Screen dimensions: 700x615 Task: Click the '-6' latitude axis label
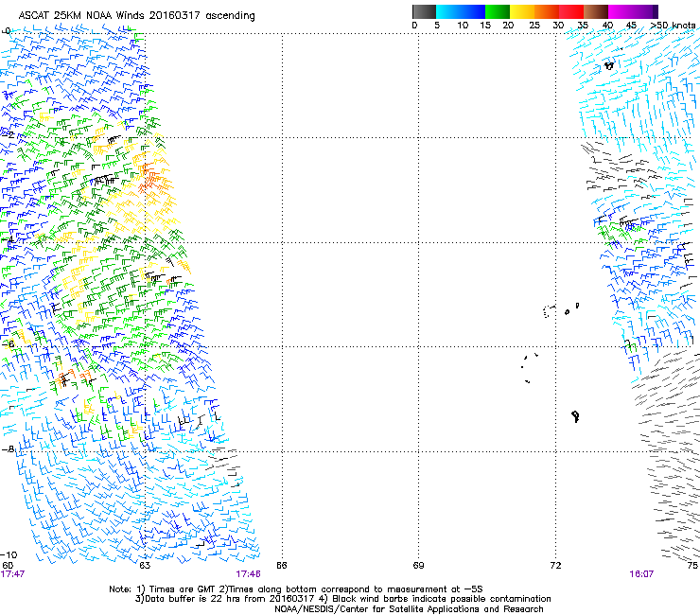point(9,343)
